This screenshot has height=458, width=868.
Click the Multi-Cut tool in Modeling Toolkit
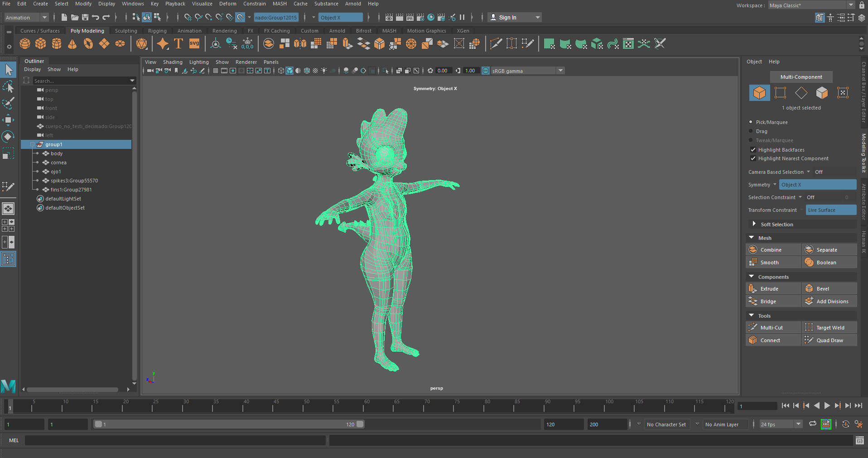(773, 328)
